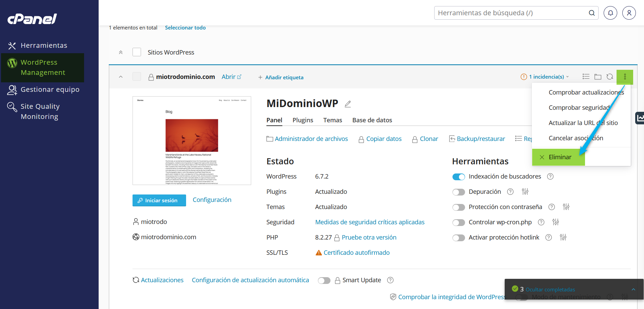Viewport: 644px width, 309px height.
Task: Toggle the Depuración switch
Action: [459, 192]
